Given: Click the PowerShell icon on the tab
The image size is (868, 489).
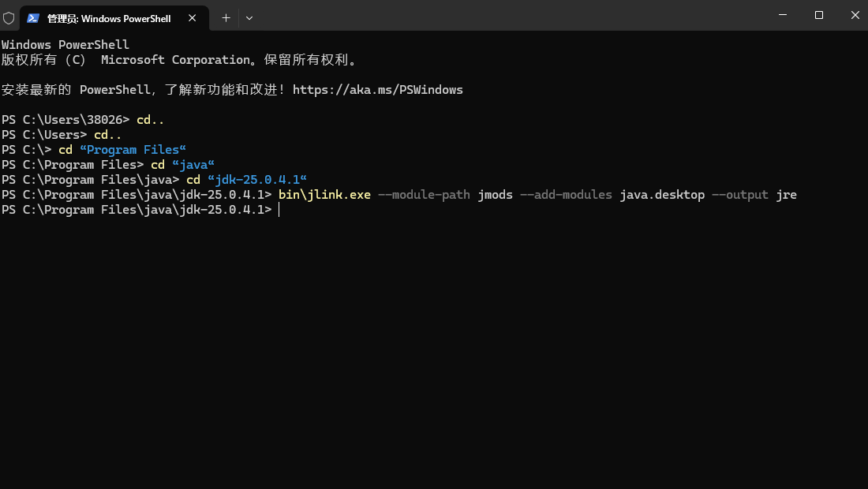Looking at the screenshot, I should click(33, 18).
